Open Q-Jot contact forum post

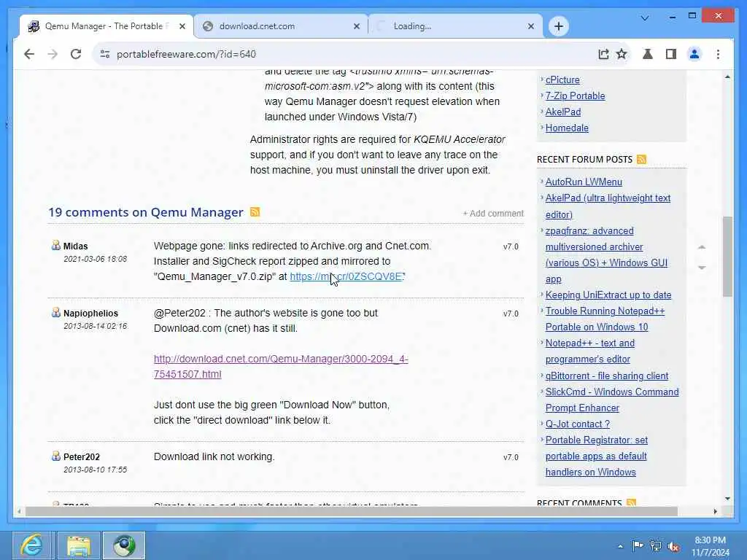point(578,424)
